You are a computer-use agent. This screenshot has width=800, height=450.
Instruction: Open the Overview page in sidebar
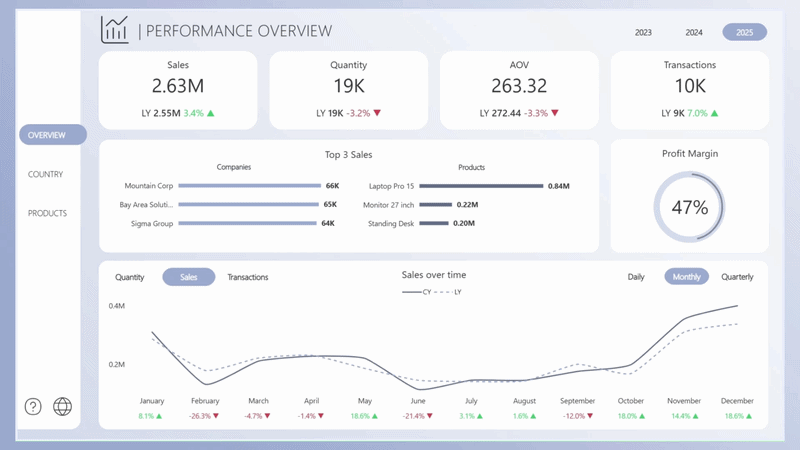(x=53, y=135)
